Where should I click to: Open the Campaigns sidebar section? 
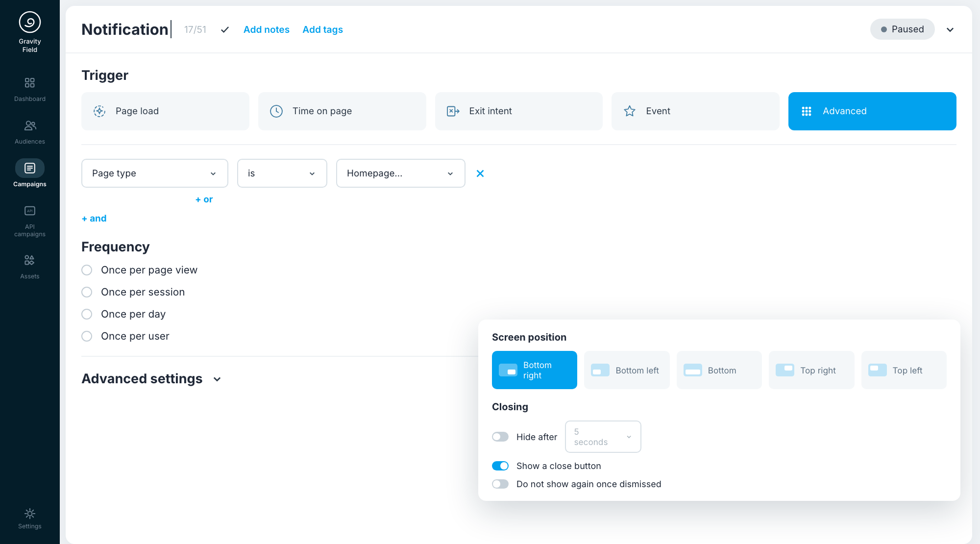[x=30, y=173]
